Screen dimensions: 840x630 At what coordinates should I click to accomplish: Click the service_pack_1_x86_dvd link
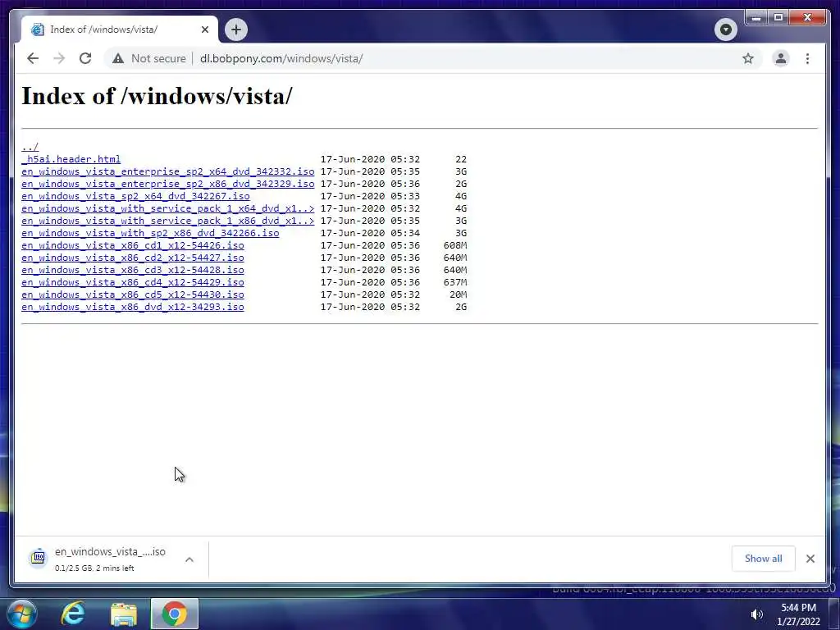167,221
